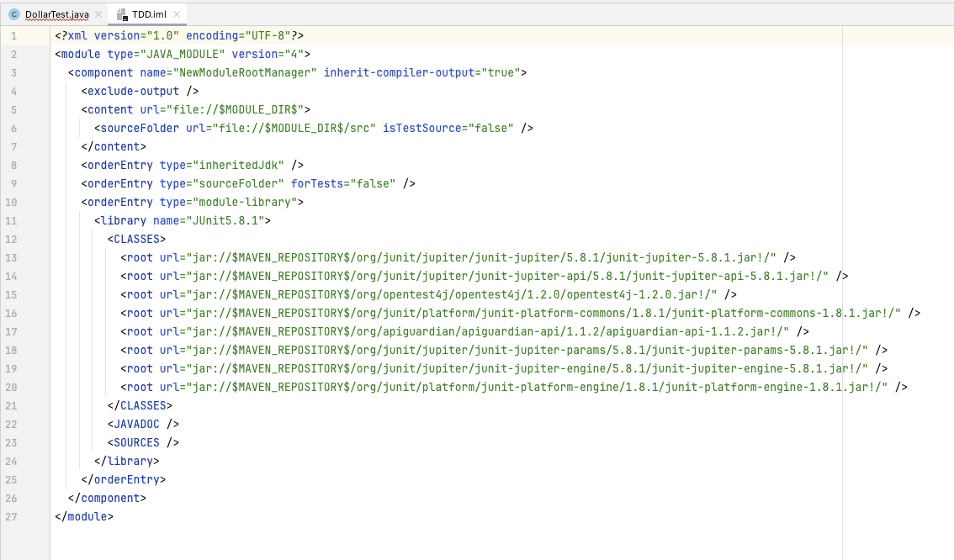Click the exclude-output tag
The image size is (954, 560).
pyautogui.click(x=140, y=91)
